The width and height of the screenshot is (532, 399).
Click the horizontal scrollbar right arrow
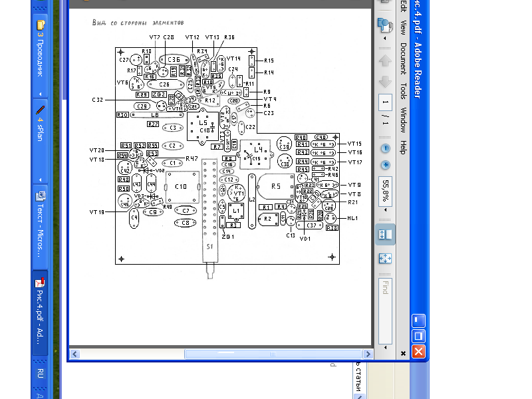click(368, 354)
